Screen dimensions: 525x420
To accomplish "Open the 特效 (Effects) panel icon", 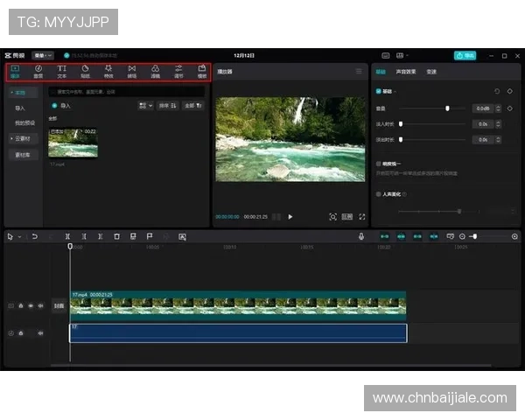I will click(x=108, y=70).
